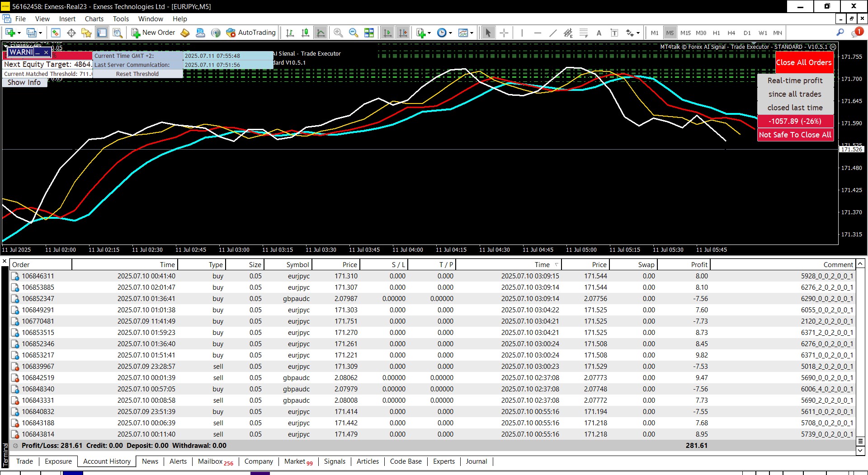The width and height of the screenshot is (868, 475).
Task: Switch to the Trade terminal tab
Action: click(x=24, y=461)
